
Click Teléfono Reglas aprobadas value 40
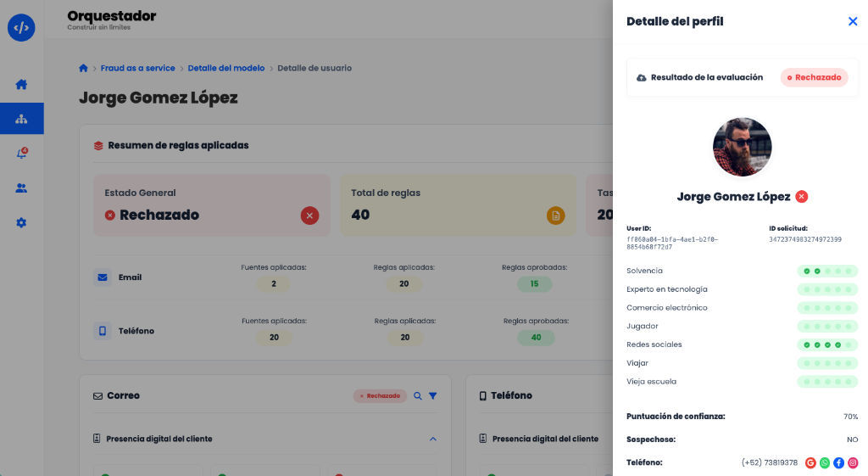click(x=536, y=337)
